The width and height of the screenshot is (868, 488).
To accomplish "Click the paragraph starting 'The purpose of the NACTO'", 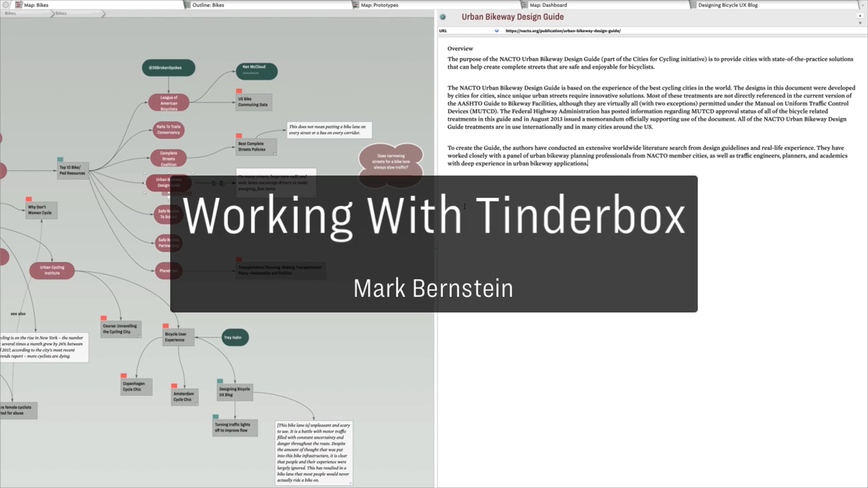I will [x=650, y=63].
